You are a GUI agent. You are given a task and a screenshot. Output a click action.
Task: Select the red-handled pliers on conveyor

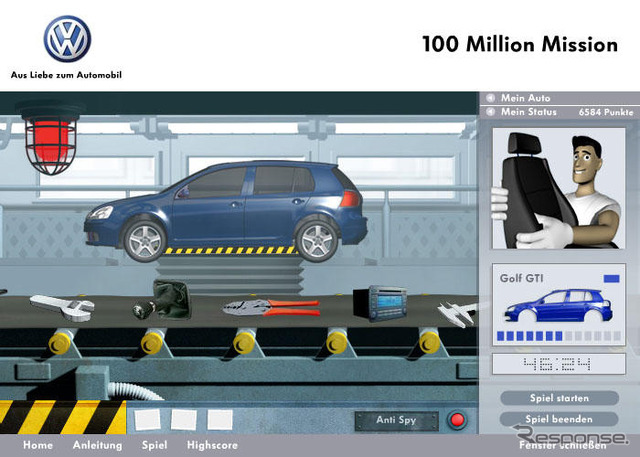coord(271,307)
